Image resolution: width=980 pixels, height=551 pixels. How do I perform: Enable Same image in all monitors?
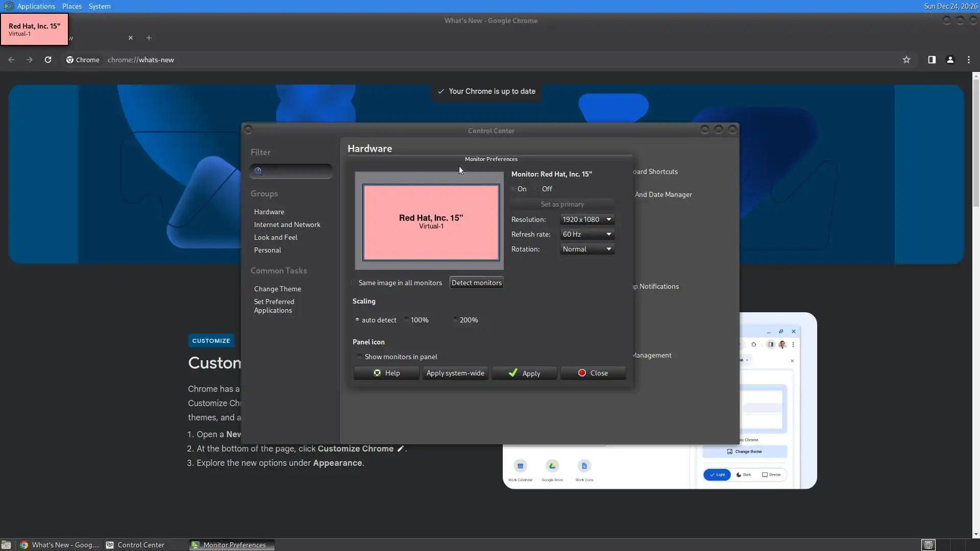(x=354, y=283)
